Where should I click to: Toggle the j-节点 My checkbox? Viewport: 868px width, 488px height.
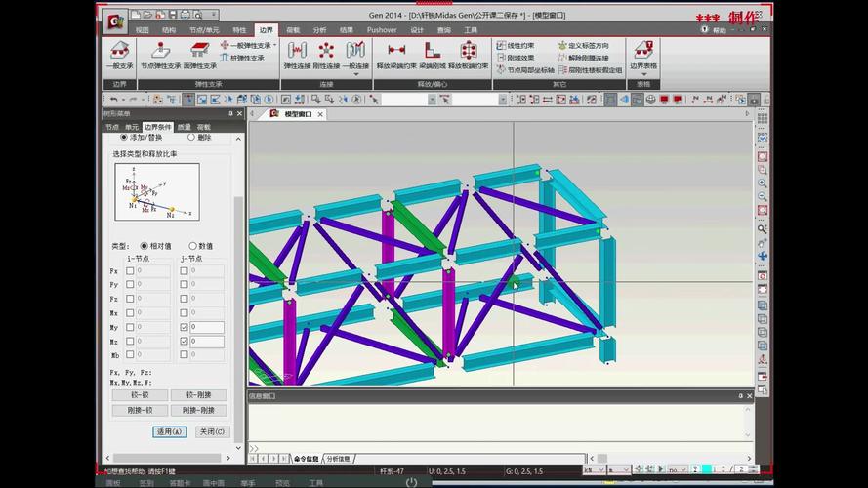pos(185,327)
